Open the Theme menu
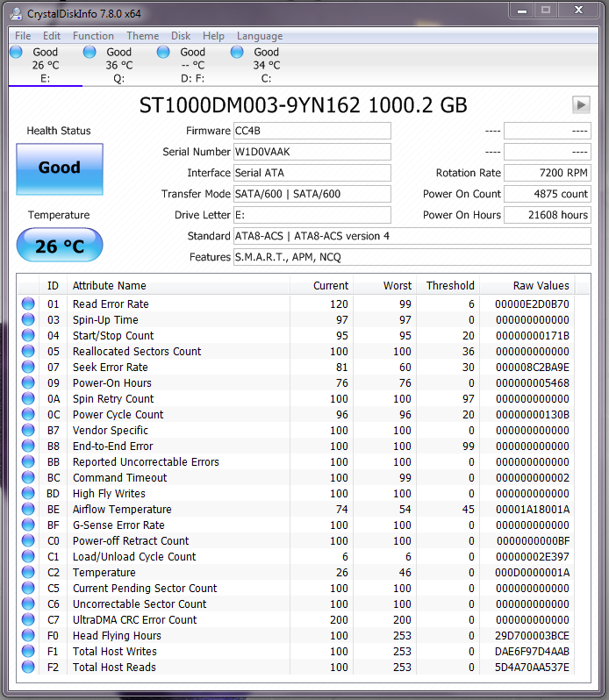The height and width of the screenshot is (700, 609). pyautogui.click(x=142, y=36)
